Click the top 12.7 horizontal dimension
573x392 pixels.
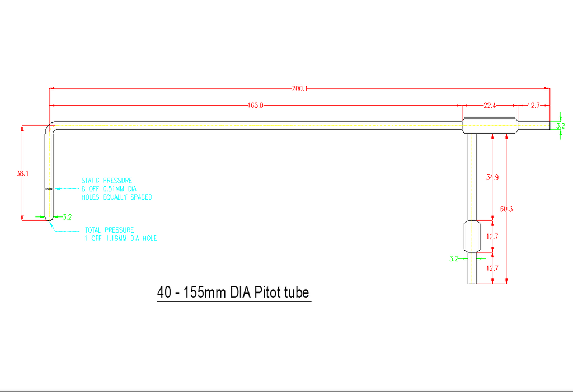coord(533,106)
